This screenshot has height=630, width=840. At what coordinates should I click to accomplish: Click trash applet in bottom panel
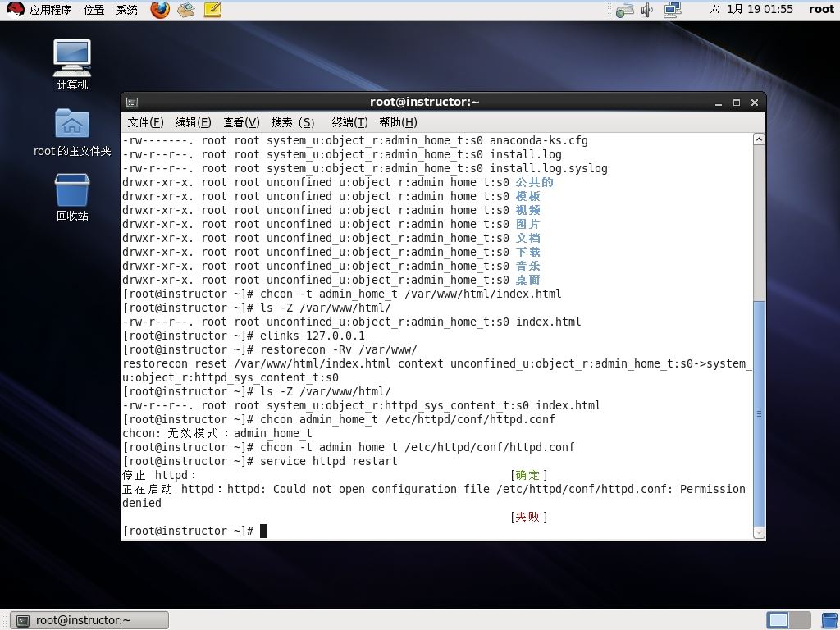coord(830,620)
